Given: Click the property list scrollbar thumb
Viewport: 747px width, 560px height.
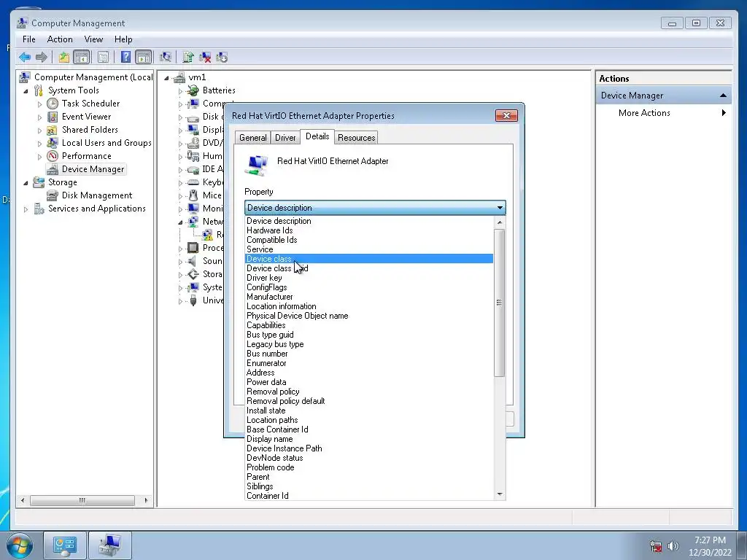Looking at the screenshot, I should pyautogui.click(x=499, y=303).
